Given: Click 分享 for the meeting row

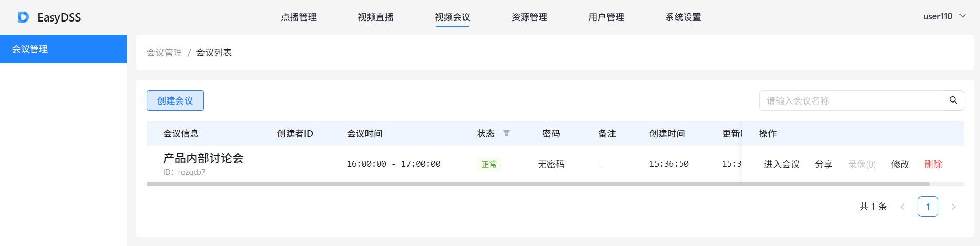Looking at the screenshot, I should pos(824,165).
